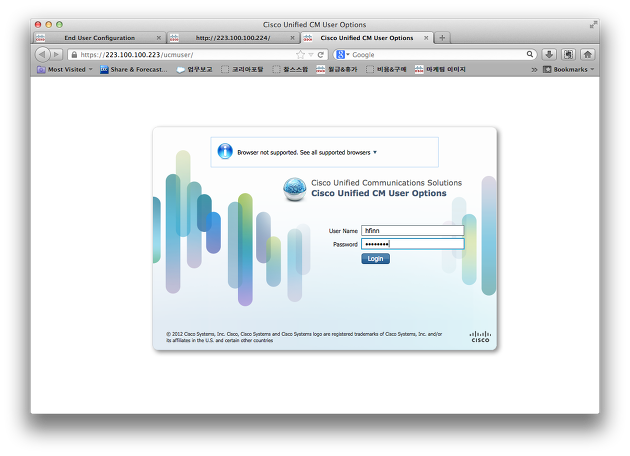The width and height of the screenshot is (630, 456).
Task: Open the 비용&구매 bookmark
Action: (x=386, y=70)
